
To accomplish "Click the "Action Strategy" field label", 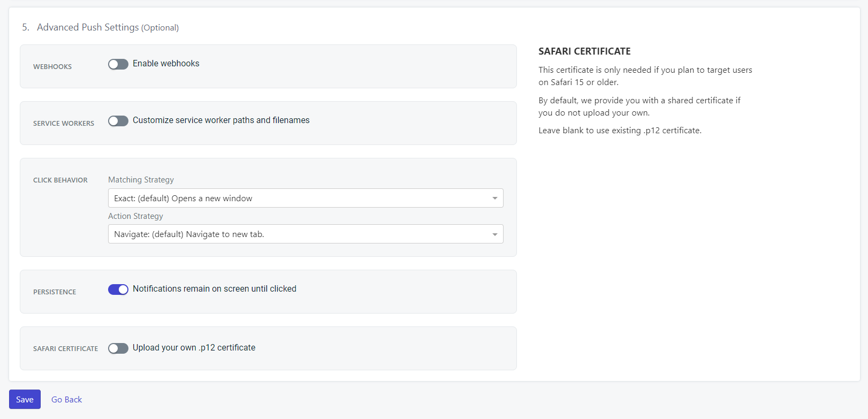I will 135,216.
